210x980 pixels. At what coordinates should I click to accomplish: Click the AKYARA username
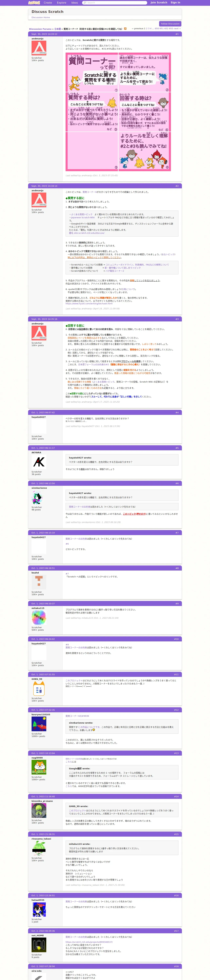(x=36, y=453)
